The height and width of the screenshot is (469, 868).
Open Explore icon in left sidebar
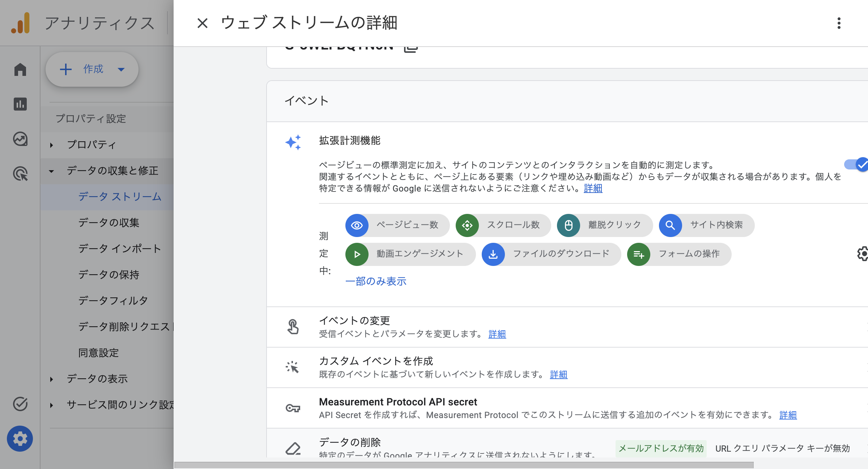tap(20, 139)
